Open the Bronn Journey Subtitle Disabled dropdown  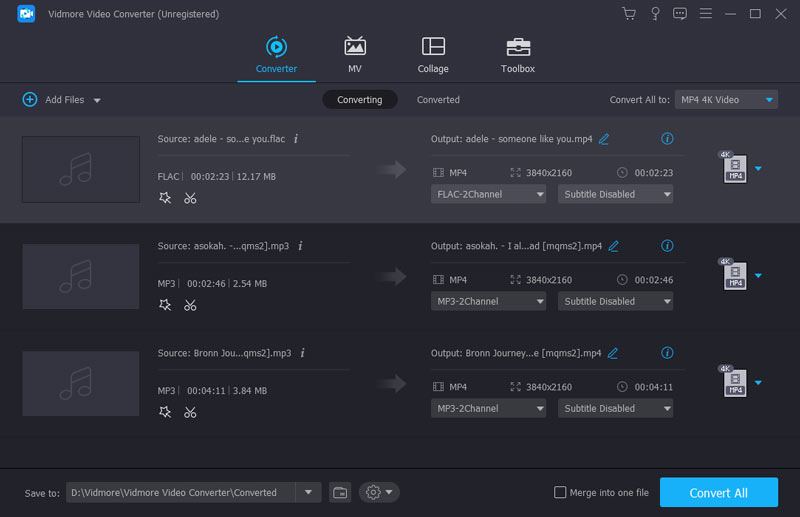coord(615,408)
